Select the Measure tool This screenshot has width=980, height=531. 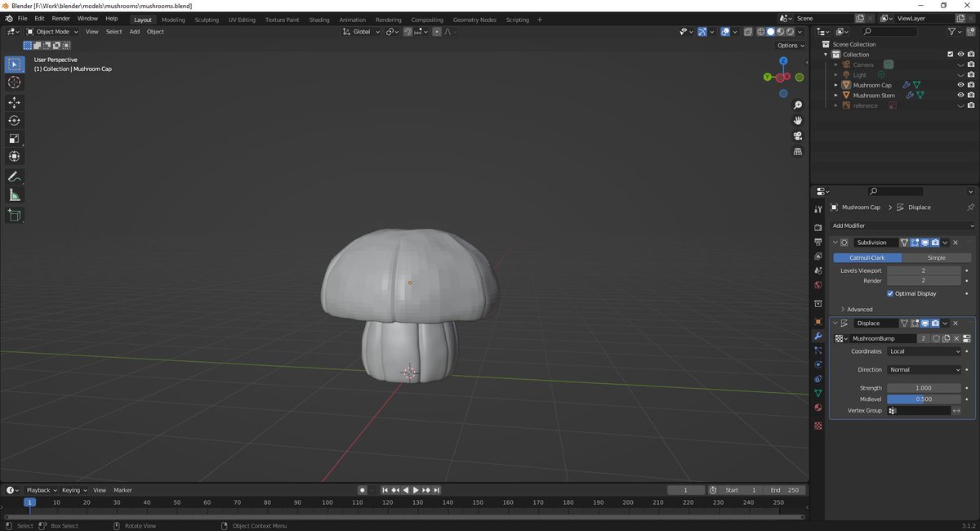(x=15, y=195)
